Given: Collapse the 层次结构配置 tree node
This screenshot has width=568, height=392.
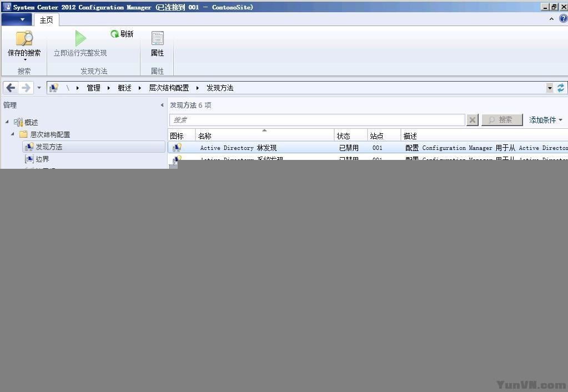Looking at the screenshot, I should 12,134.
